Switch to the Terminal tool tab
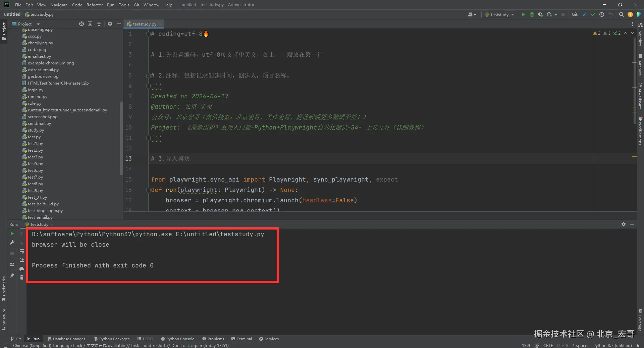The image size is (644, 348). click(x=241, y=339)
